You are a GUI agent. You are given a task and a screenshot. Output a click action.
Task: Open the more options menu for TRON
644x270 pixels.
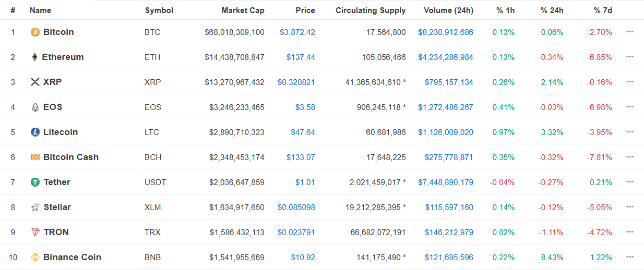[630, 232]
